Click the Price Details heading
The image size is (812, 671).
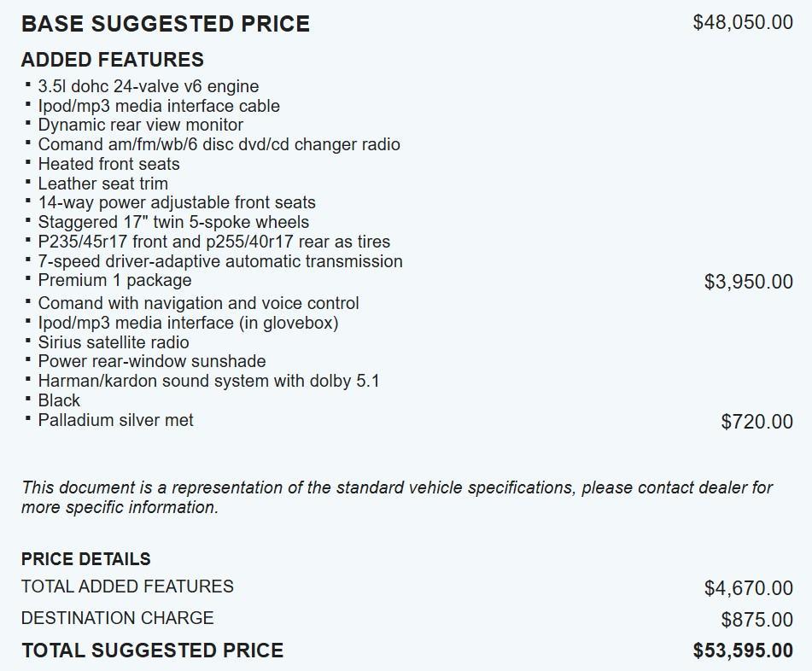[85, 559]
